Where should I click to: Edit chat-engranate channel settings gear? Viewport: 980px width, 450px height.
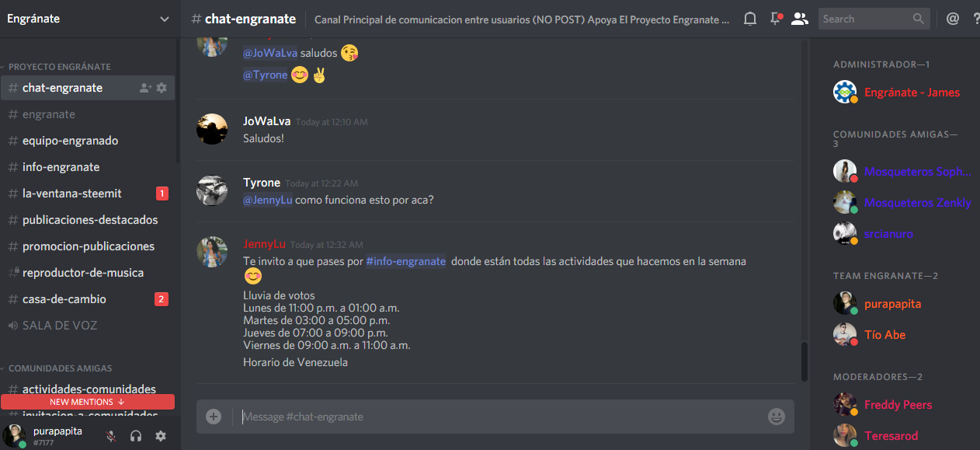(162, 88)
